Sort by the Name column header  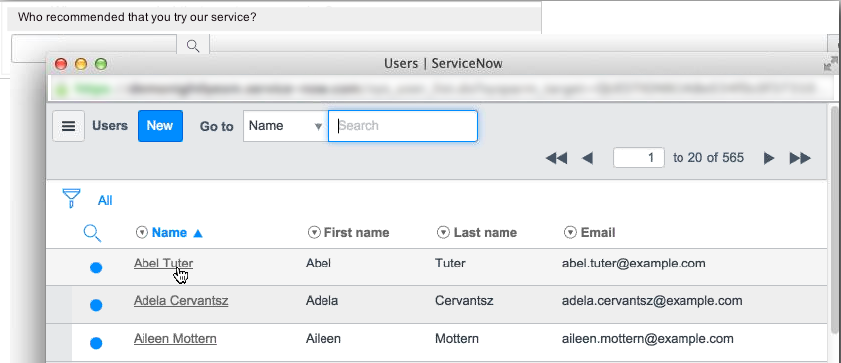pos(169,233)
